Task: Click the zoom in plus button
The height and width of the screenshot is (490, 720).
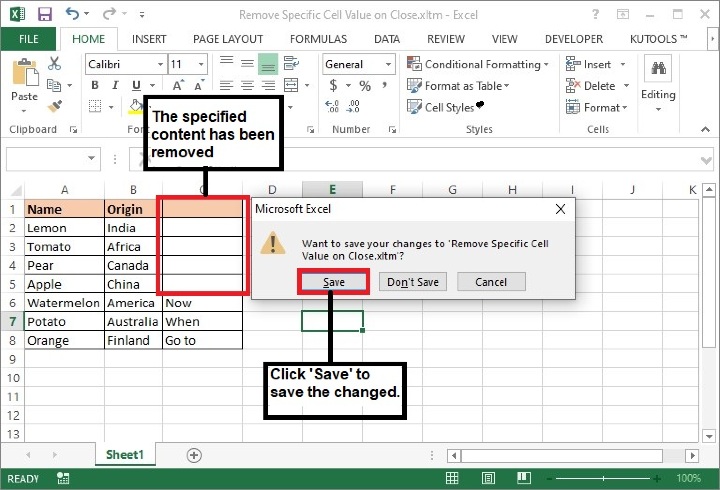Action: pyautogui.click(x=657, y=479)
